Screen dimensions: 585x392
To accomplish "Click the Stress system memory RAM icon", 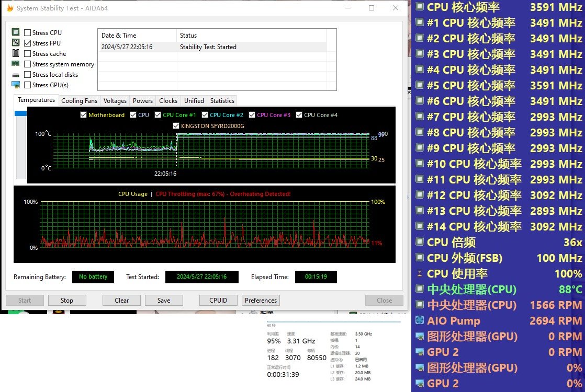I will pyautogui.click(x=16, y=64).
